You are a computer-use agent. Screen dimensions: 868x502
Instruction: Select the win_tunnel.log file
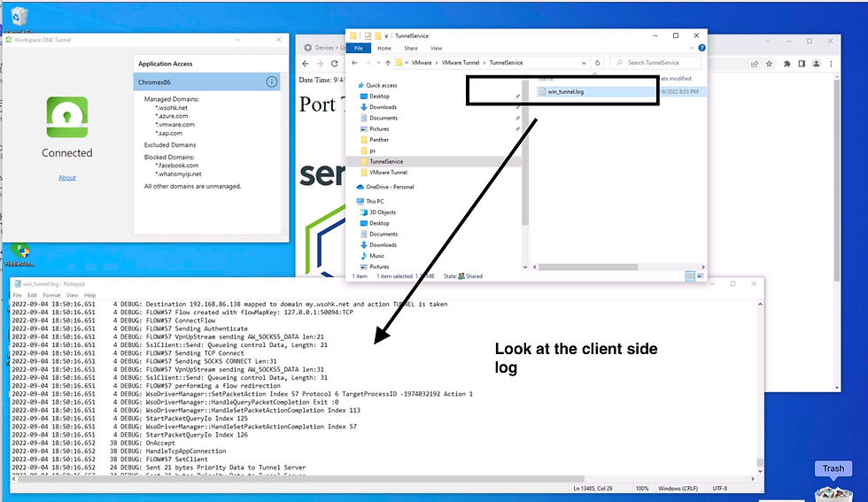(x=566, y=91)
